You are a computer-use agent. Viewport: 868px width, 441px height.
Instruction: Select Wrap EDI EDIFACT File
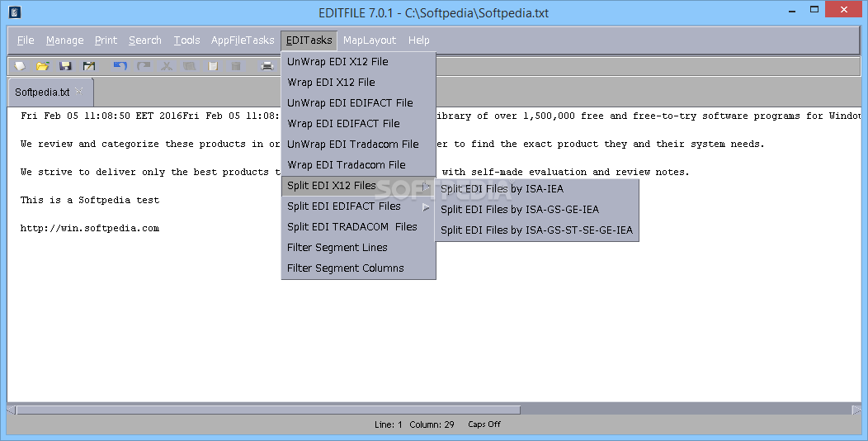click(359, 124)
